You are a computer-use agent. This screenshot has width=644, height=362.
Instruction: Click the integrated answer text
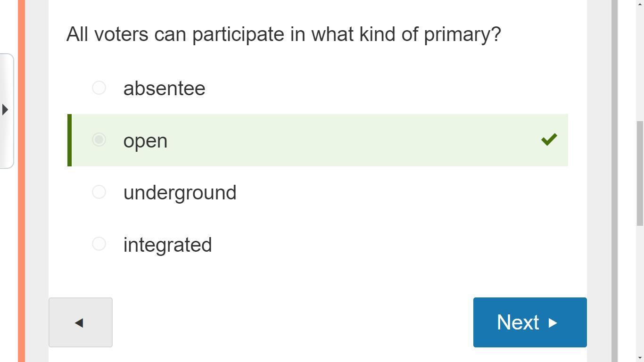(167, 245)
